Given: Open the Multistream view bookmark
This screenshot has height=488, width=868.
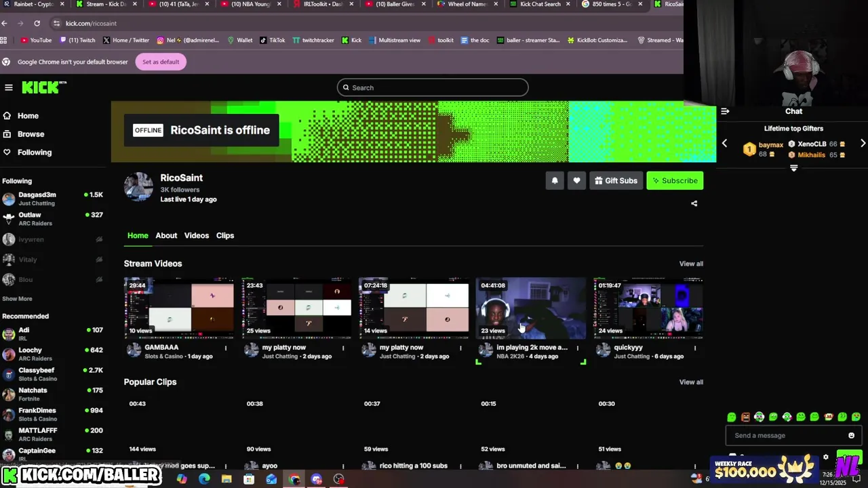Looking at the screenshot, I should tap(395, 40).
